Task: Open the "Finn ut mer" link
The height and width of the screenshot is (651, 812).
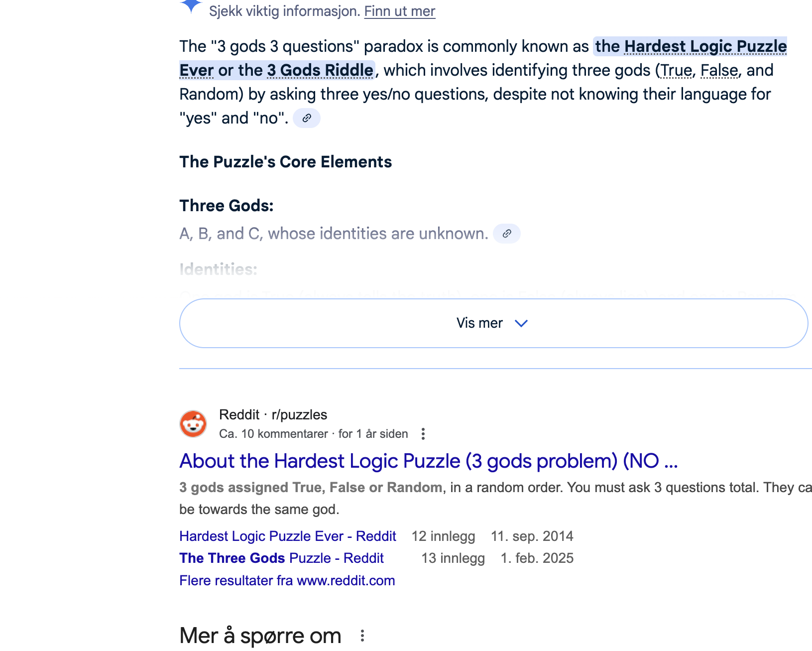Action: [x=399, y=11]
